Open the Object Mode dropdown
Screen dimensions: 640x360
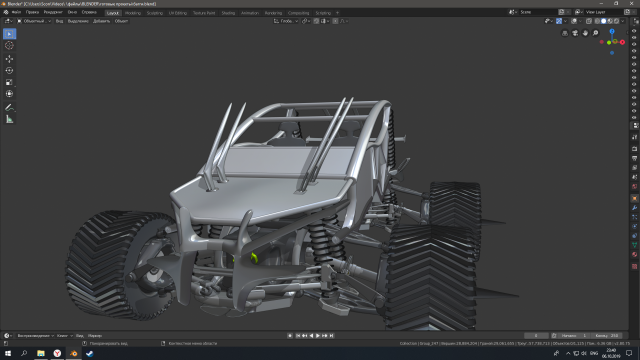coord(34,21)
